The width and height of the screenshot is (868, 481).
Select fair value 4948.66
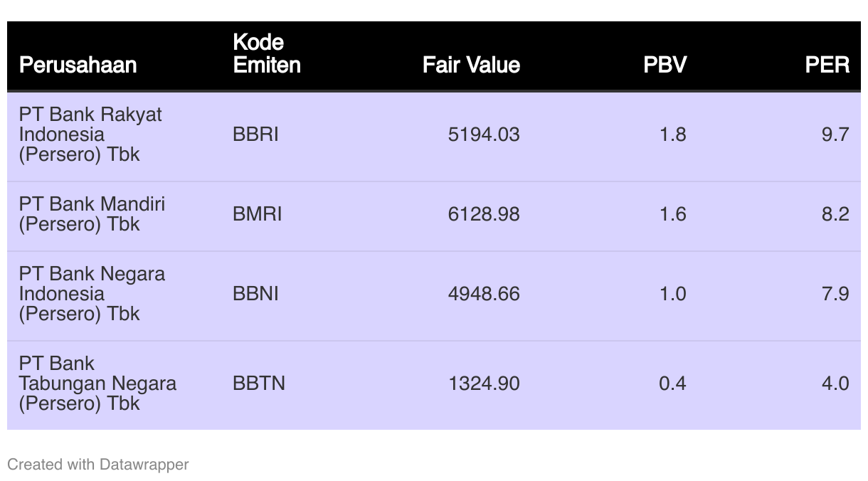click(484, 294)
